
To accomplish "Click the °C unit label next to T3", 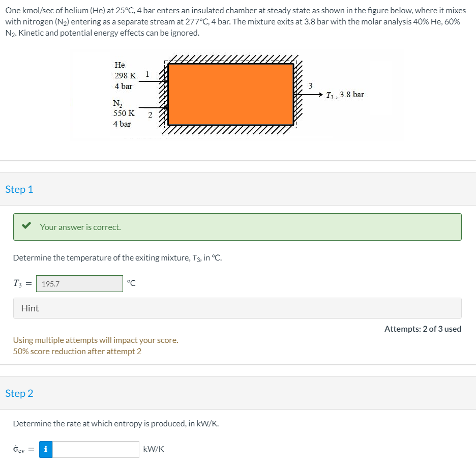I will pyautogui.click(x=130, y=283).
